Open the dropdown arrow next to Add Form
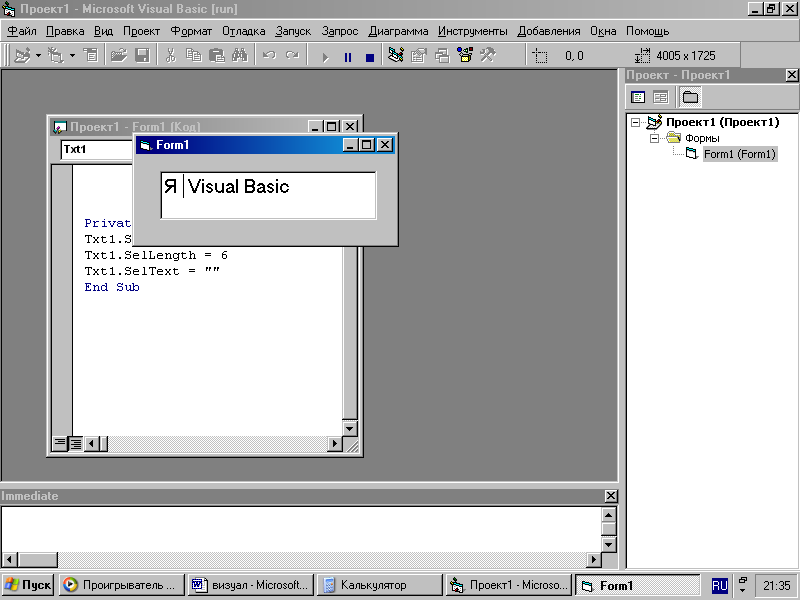Image resolution: width=800 pixels, height=600 pixels. coord(72,55)
